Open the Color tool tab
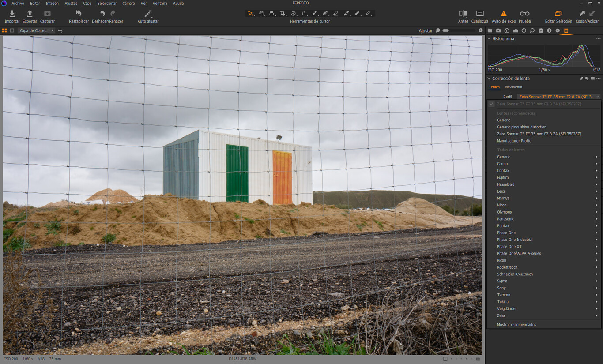The width and height of the screenshot is (603, 364). point(507,30)
